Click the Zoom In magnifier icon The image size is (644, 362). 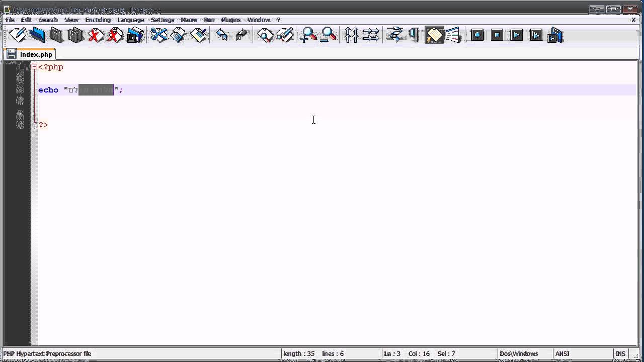pyautogui.click(x=308, y=35)
